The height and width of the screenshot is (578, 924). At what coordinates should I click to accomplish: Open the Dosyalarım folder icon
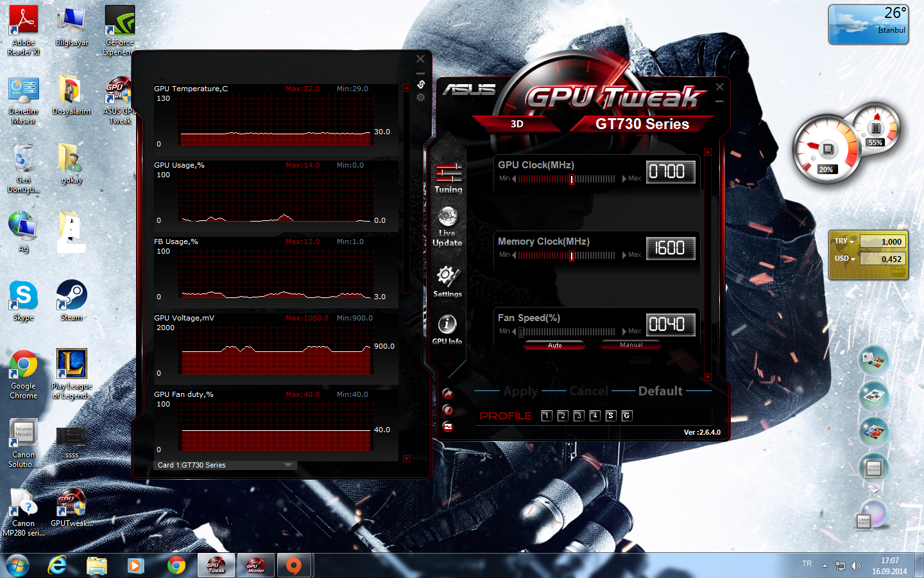71,95
